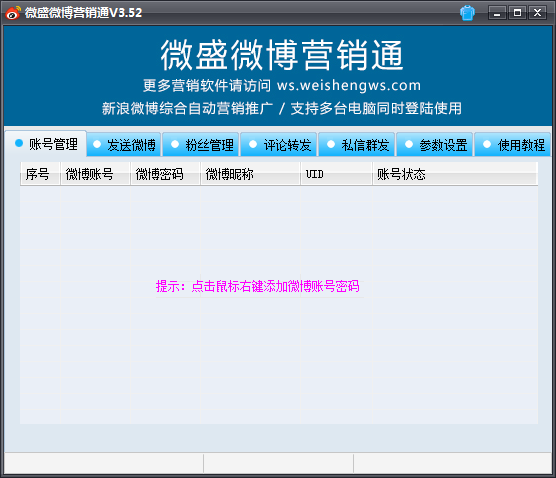Open the 私信群发 tab
556x478 pixels.
[x=358, y=145]
